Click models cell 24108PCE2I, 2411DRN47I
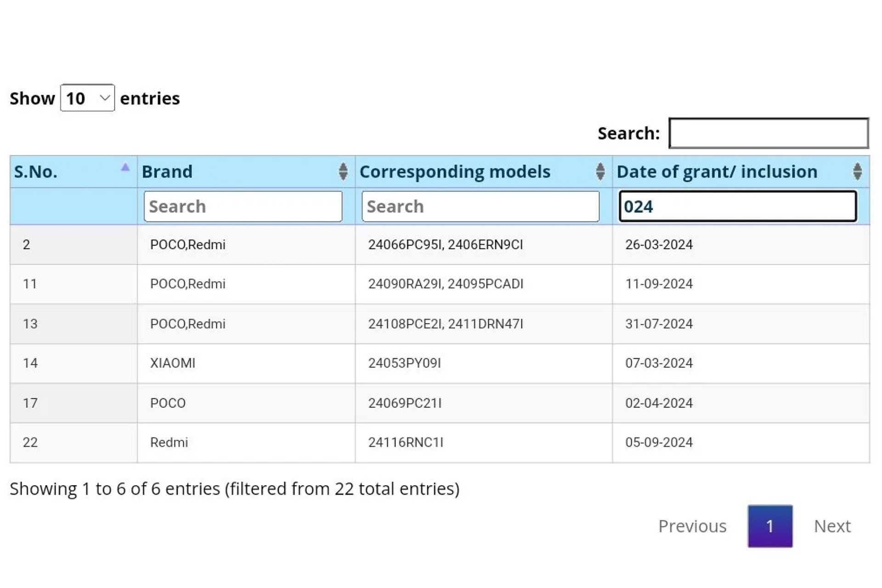 point(483,324)
